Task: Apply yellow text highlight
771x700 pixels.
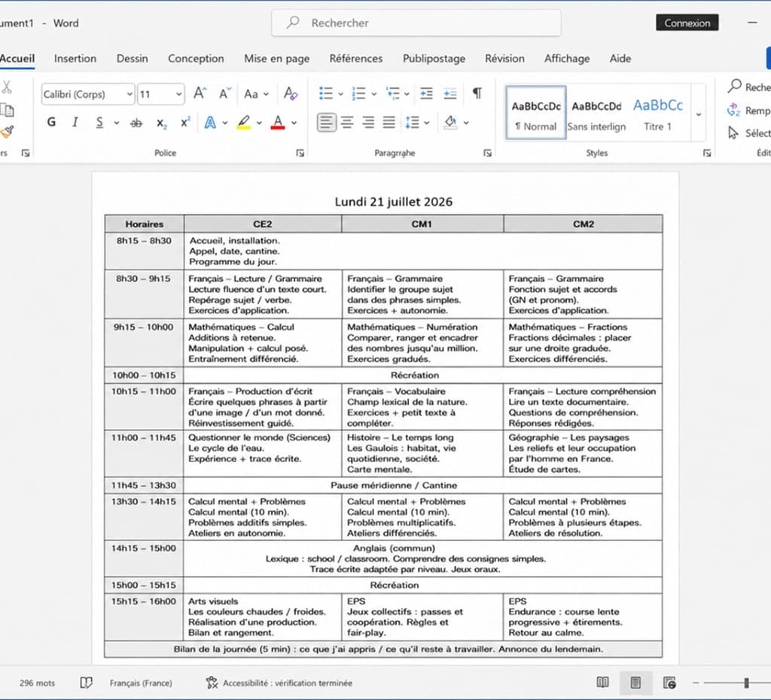Action: point(244,123)
